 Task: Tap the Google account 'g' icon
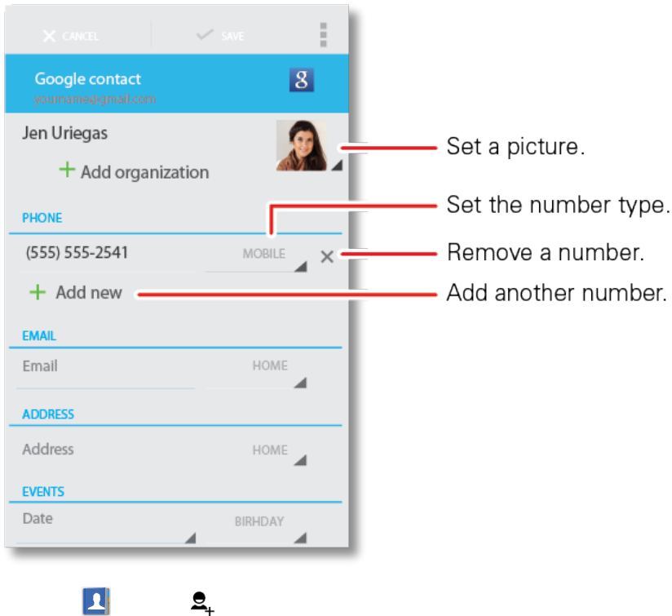point(301,80)
